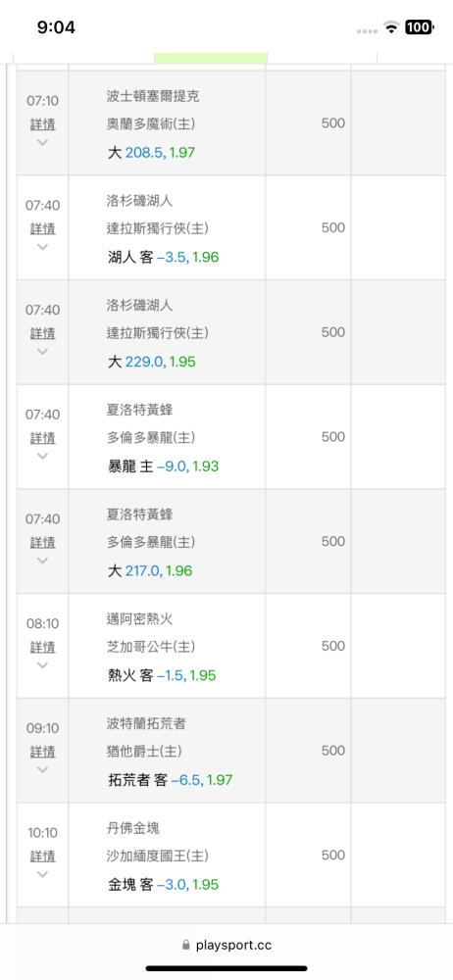
Task: Tap the lock icon beside playsport.cc
Action: tap(186, 946)
